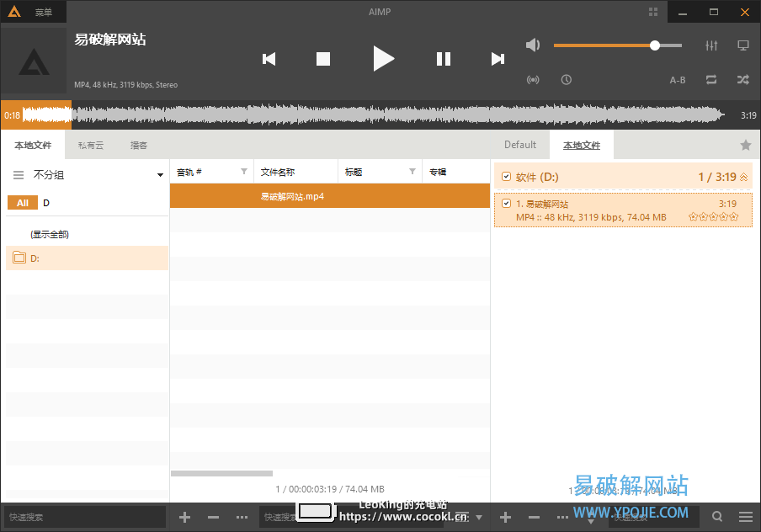Select the D: folder item
Viewport: 761px width, 532px height.
pos(87,258)
